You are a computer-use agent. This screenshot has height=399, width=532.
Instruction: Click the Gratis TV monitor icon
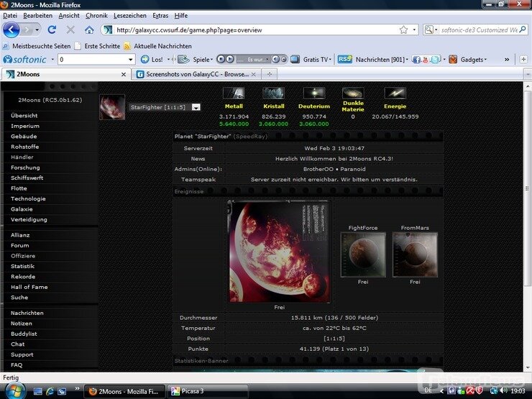pos(295,60)
